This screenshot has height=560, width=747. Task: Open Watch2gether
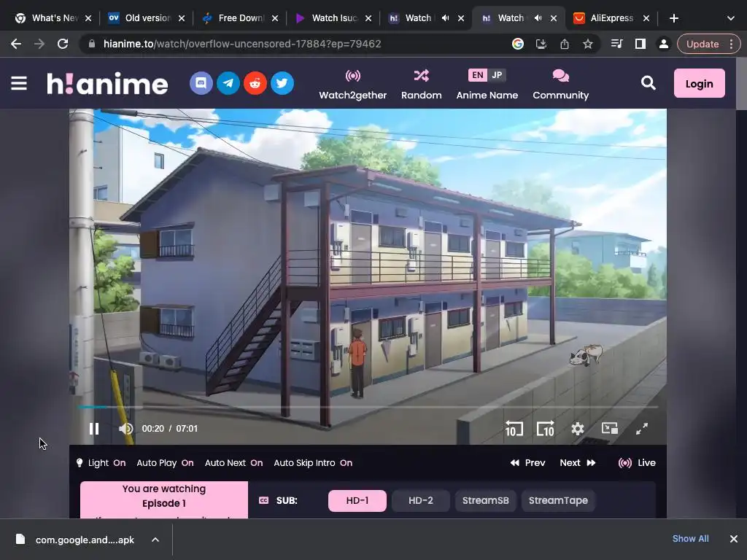[352, 85]
